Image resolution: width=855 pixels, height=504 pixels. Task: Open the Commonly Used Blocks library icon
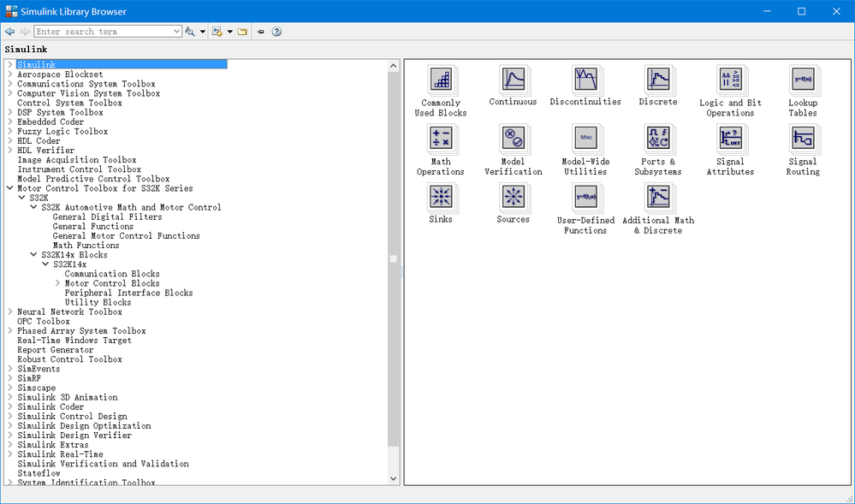(441, 80)
